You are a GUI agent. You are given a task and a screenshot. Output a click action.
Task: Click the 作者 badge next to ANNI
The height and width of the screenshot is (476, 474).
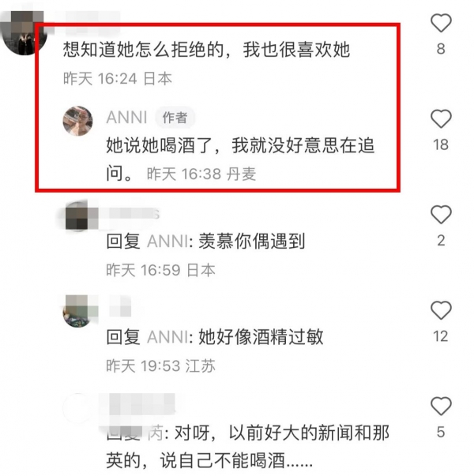click(175, 118)
